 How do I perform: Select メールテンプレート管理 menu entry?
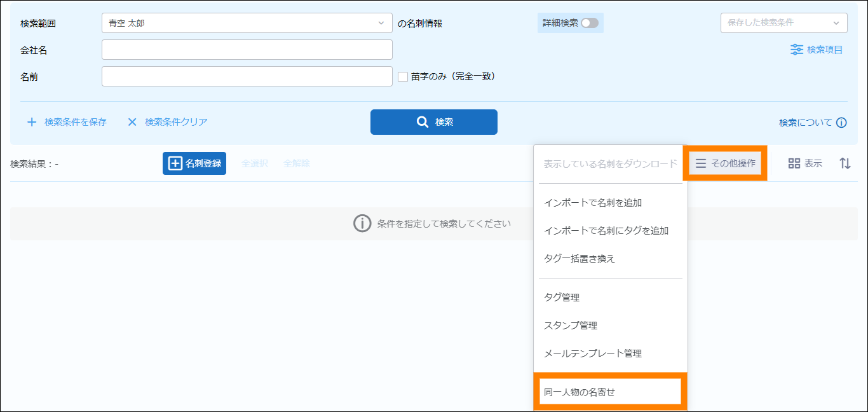592,353
